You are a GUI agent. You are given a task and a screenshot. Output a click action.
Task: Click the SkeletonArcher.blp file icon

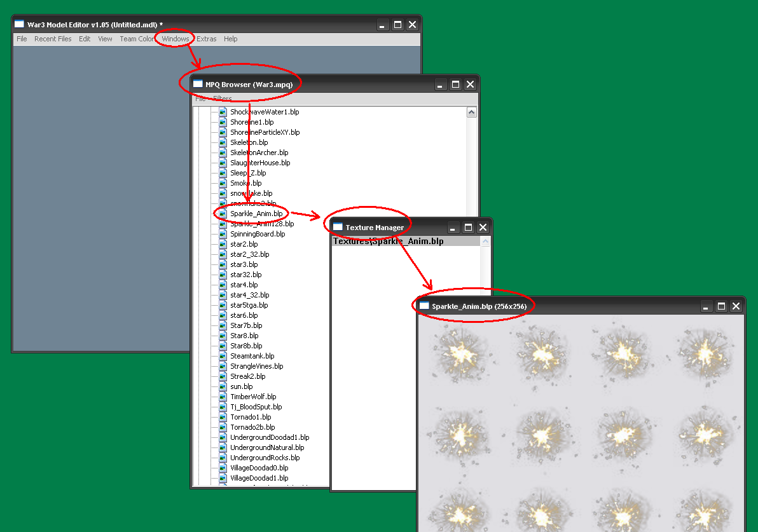click(x=223, y=152)
